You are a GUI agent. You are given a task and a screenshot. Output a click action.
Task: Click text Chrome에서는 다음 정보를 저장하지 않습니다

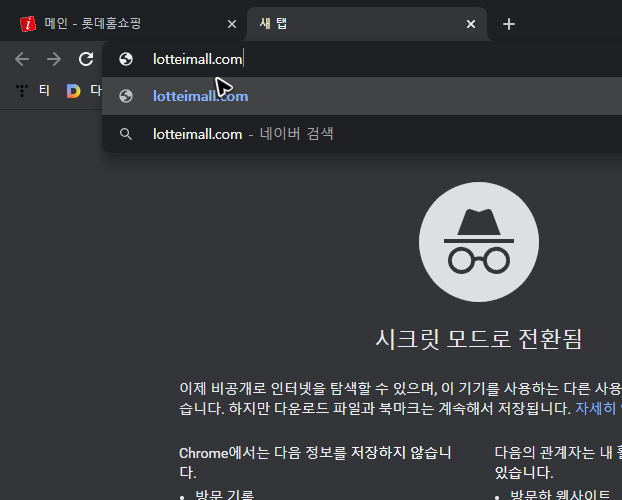pos(315,462)
